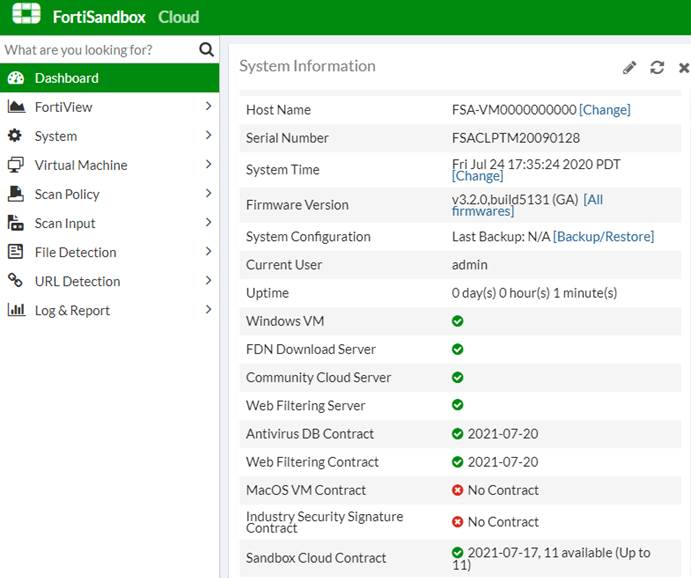Image resolution: width=691 pixels, height=578 pixels.
Task: Expand the URL Detection menu chevron
Action: click(x=208, y=281)
